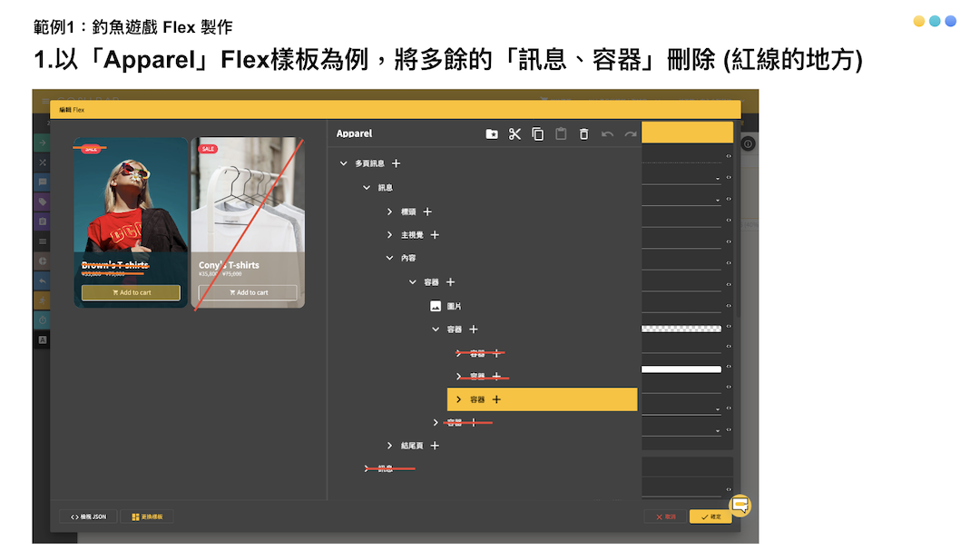Image resolution: width=980 pixels, height=551 pixels.
Task: Click the SALE badge on Cony's T-shirts card
Action: click(208, 149)
